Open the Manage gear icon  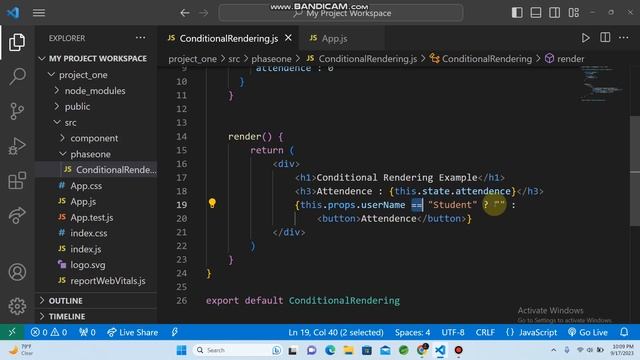17,306
